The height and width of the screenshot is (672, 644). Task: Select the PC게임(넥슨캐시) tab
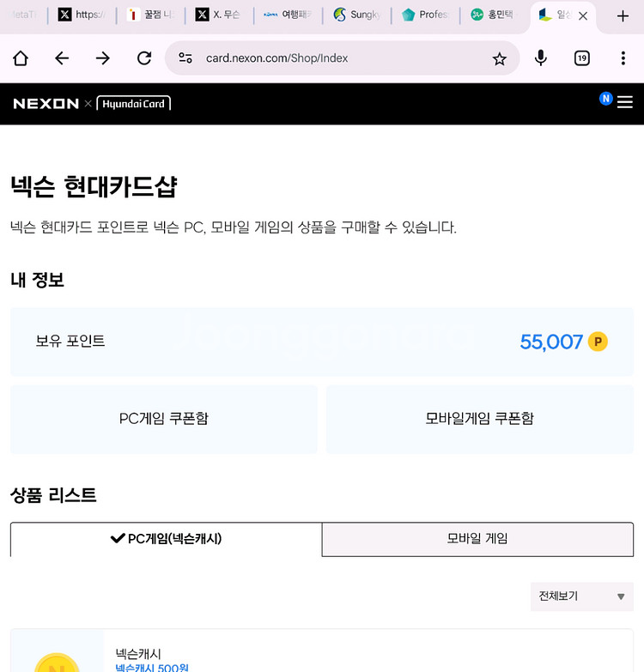click(x=167, y=539)
